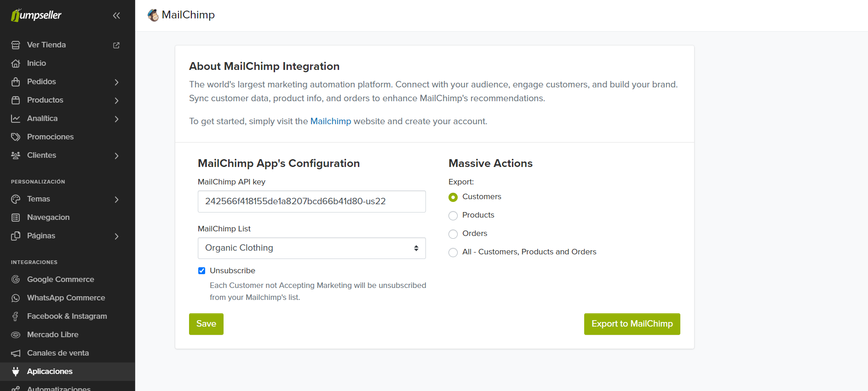This screenshot has height=391, width=868.
Task: Open Navegacion in the sidebar
Action: pos(48,217)
